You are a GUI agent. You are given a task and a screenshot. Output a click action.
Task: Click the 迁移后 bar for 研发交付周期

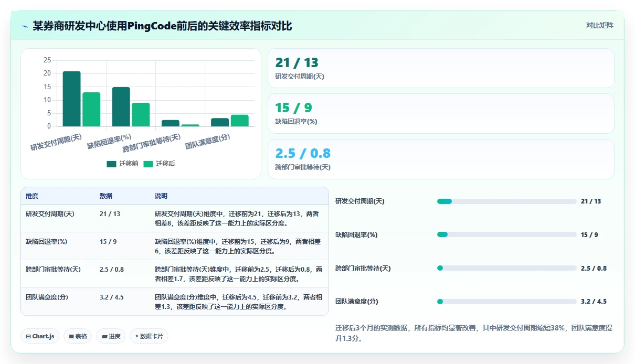point(91,109)
